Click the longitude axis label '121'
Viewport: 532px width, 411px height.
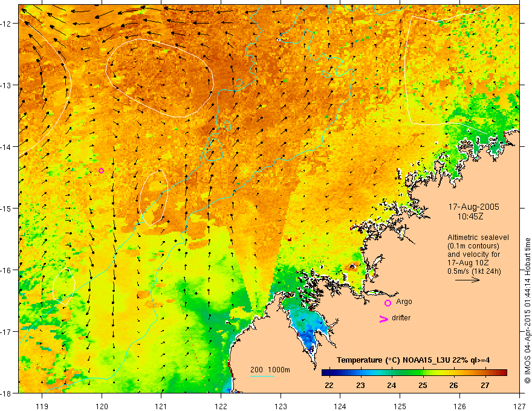[x=161, y=406]
